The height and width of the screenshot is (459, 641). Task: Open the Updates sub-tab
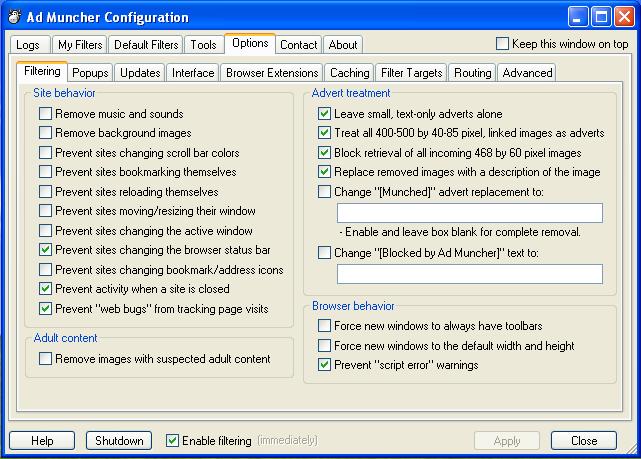point(140,73)
